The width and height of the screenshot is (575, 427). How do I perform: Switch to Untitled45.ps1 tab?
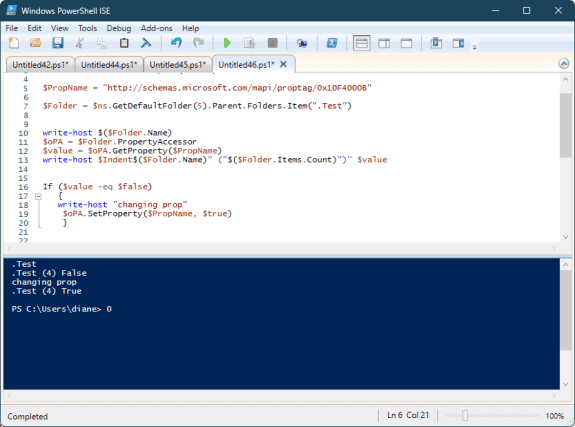click(177, 65)
